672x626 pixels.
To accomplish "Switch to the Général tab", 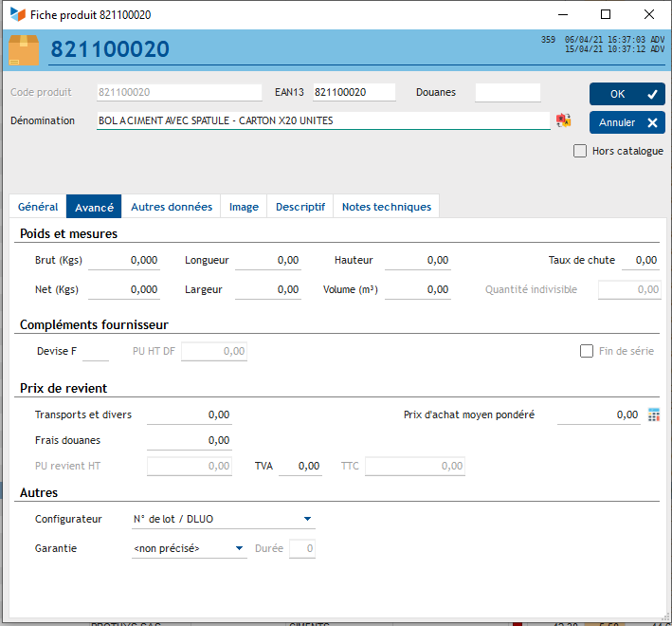I will (38, 207).
